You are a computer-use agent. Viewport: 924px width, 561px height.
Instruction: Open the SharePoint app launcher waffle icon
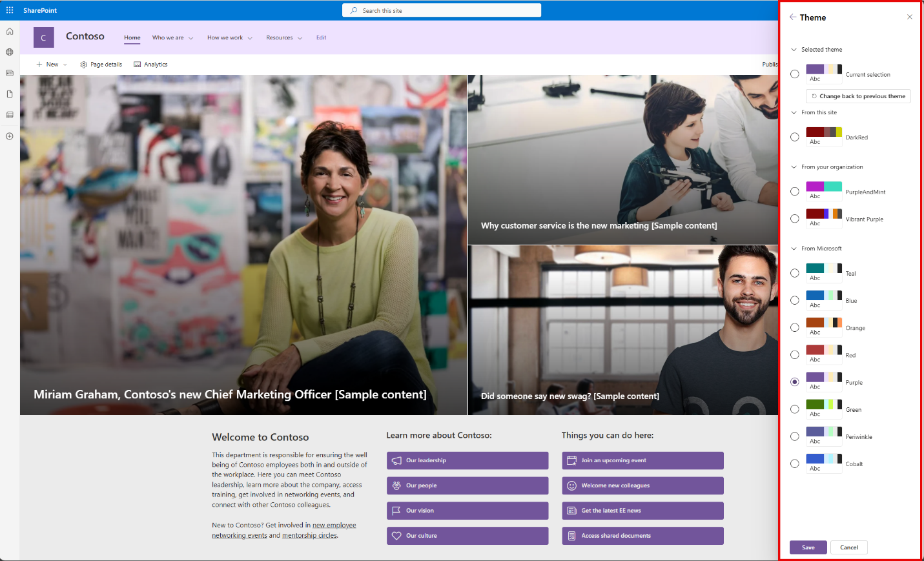click(10, 10)
